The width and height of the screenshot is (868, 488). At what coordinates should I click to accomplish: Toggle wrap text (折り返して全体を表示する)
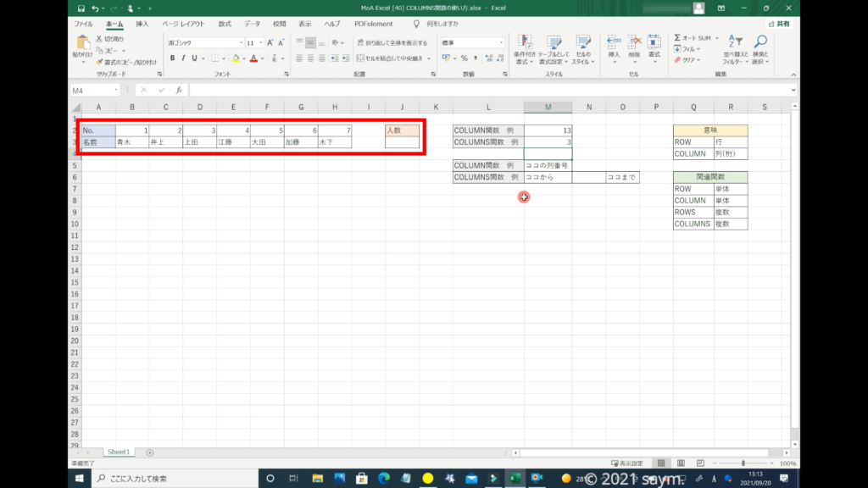tap(391, 42)
